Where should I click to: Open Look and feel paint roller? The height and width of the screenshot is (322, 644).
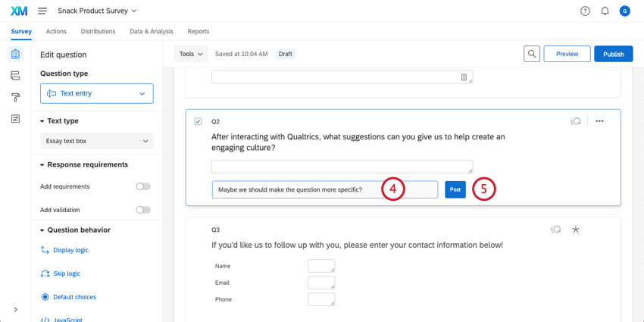click(15, 97)
